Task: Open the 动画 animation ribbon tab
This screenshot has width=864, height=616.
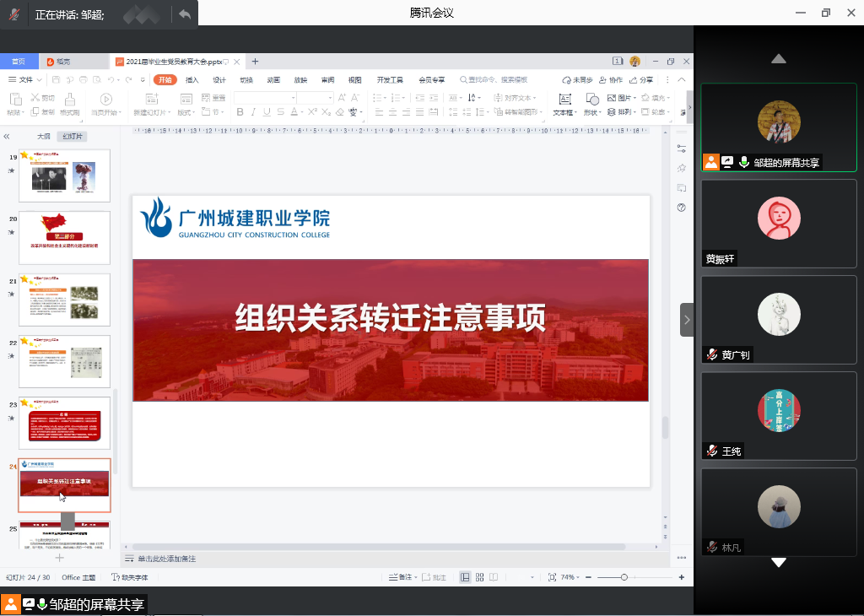Action: pos(273,80)
